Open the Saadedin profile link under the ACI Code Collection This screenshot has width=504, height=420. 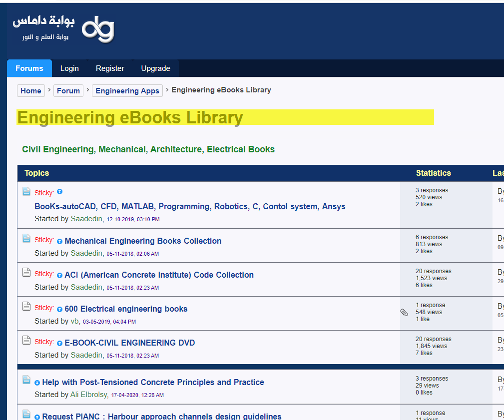86,287
